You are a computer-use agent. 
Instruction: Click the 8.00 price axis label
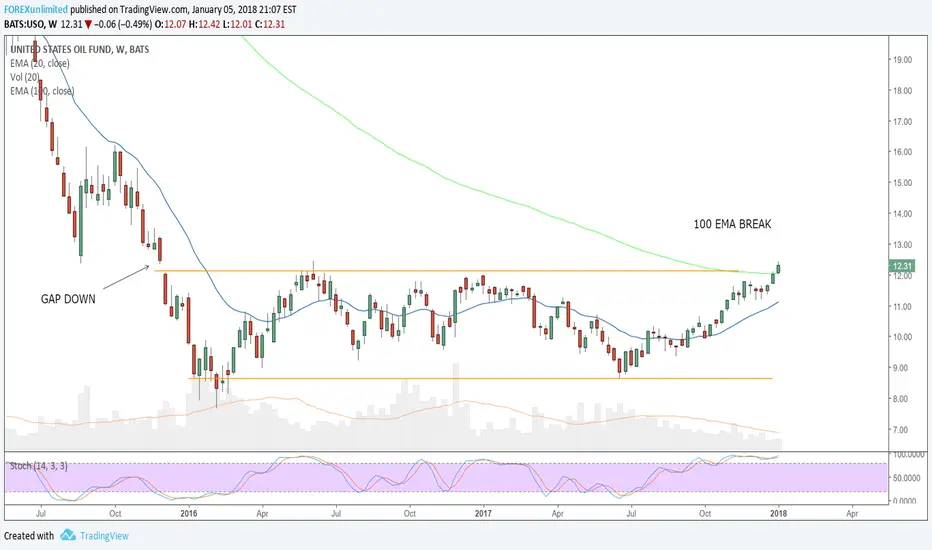pyautogui.click(x=902, y=398)
